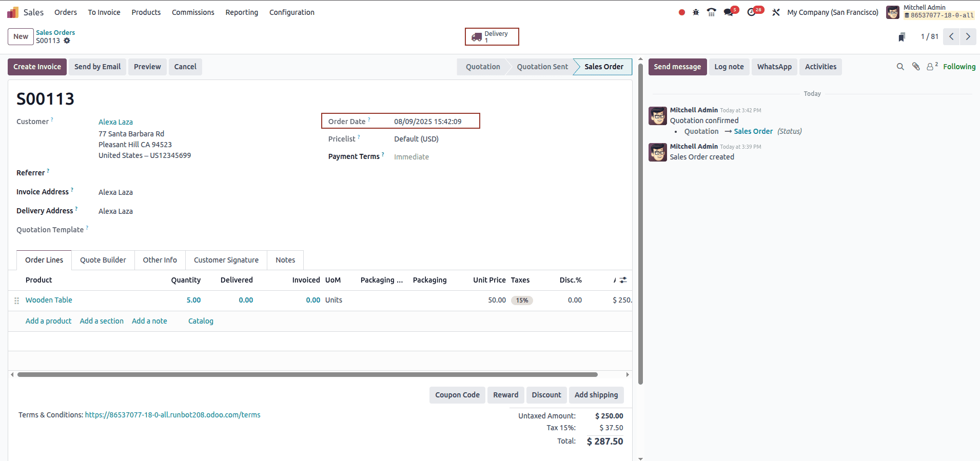Image resolution: width=980 pixels, height=461 pixels.
Task: Open the conversations messages icon
Action: coord(729,12)
